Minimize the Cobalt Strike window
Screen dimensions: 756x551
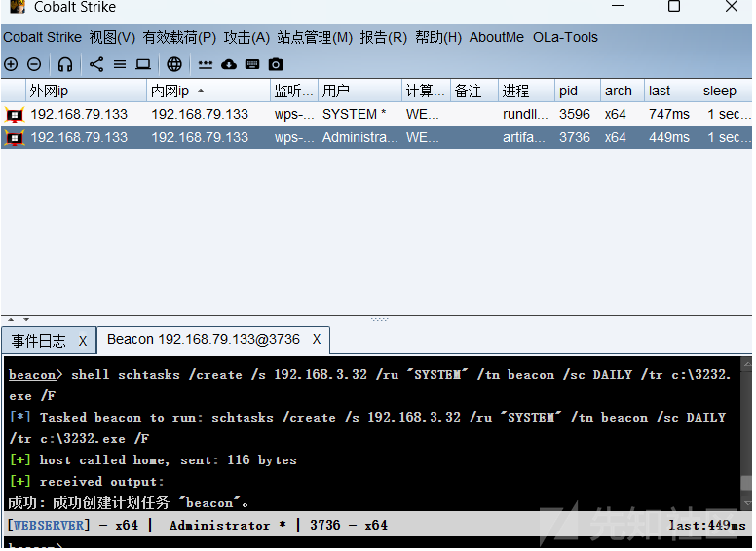(x=618, y=6)
